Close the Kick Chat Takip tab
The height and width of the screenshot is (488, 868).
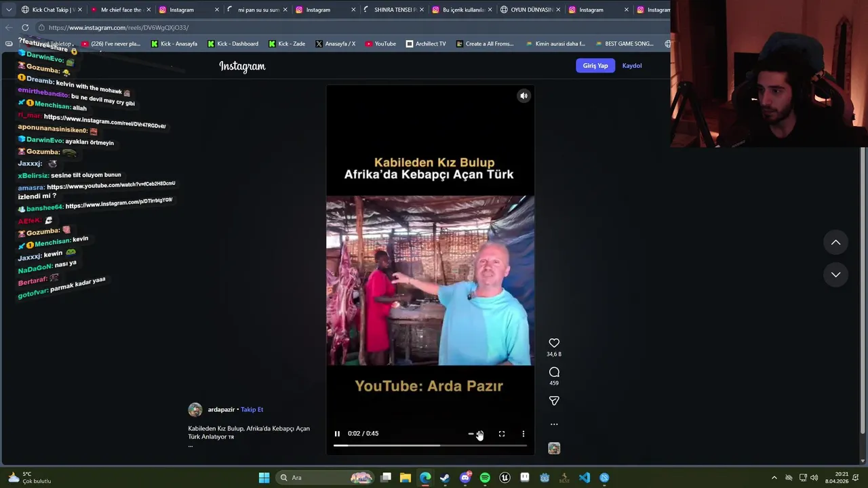[79, 9]
